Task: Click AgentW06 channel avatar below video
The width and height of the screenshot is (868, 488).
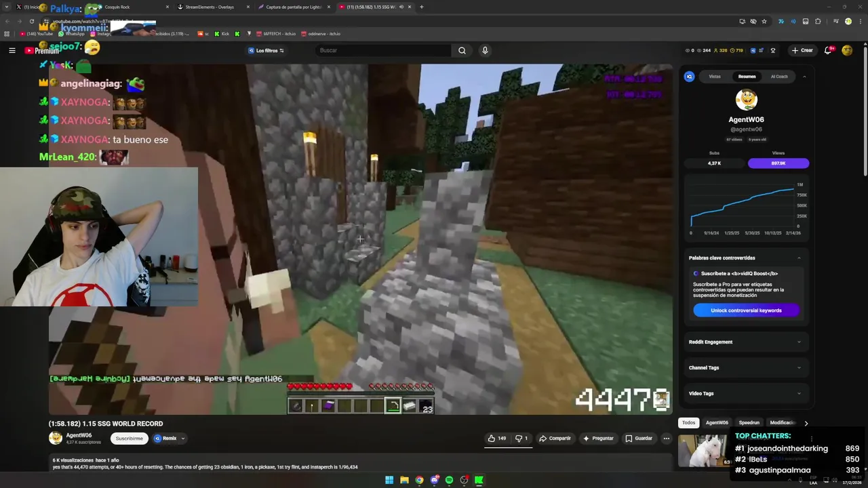Action: pyautogui.click(x=56, y=438)
